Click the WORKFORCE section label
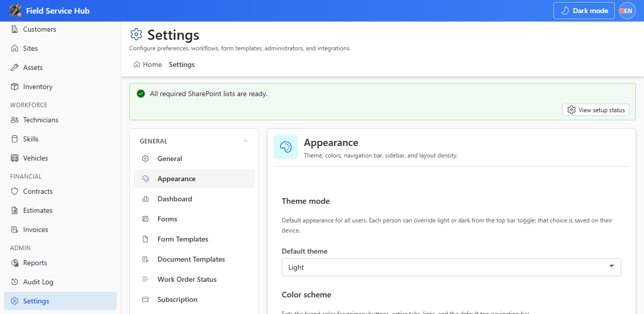Viewport: 644px width, 314px height. (29, 105)
